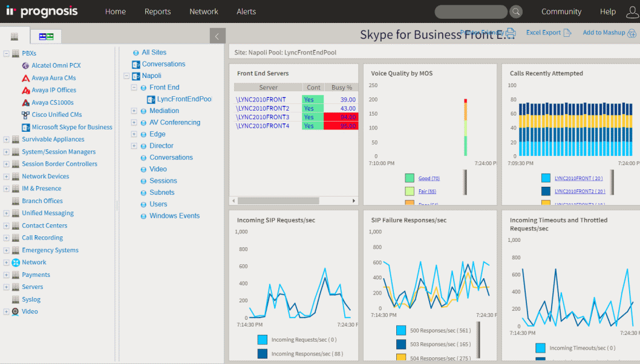Select the Cisco Unified CMs icon
Image resolution: width=640 pixels, height=364 pixels.
pyautogui.click(x=25, y=115)
